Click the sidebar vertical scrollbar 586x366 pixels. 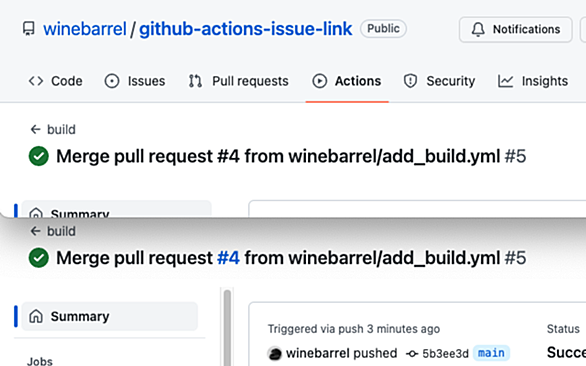click(227, 327)
